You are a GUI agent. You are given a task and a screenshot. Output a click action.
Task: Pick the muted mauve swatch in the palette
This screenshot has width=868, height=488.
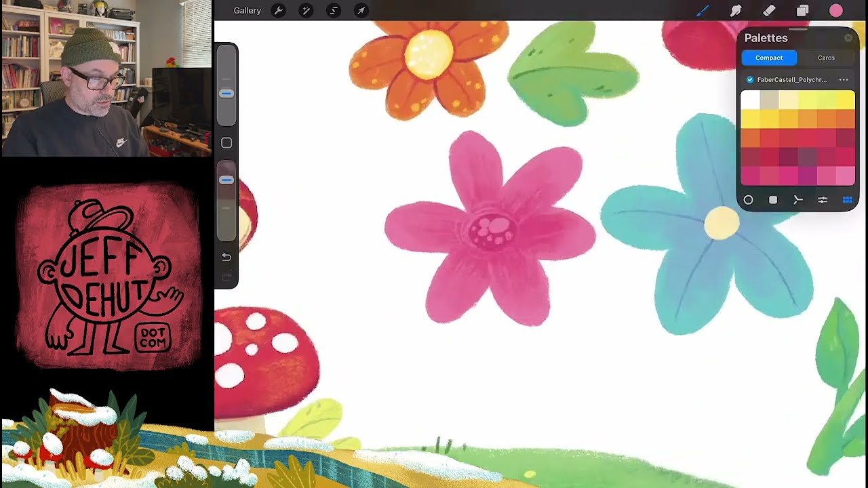pos(807,157)
